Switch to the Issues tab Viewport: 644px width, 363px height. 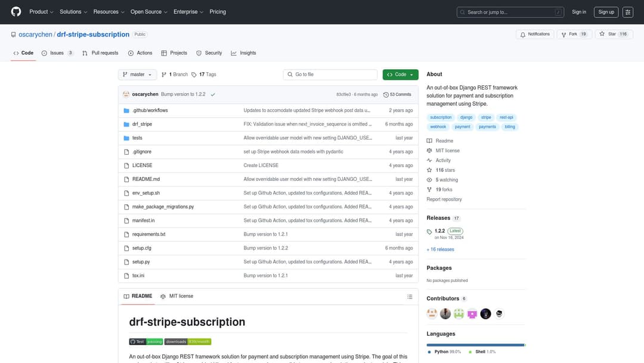[57, 53]
